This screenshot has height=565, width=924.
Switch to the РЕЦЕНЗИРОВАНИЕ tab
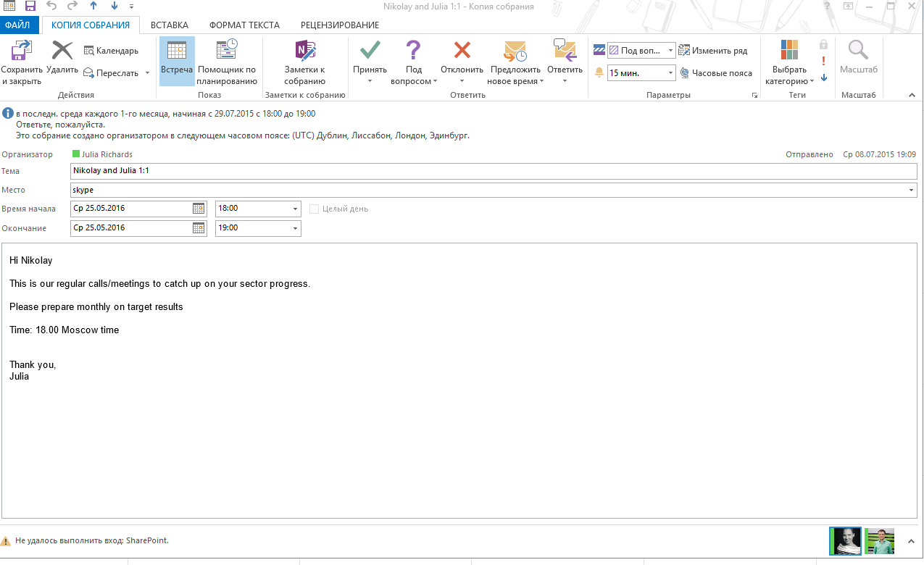point(340,25)
